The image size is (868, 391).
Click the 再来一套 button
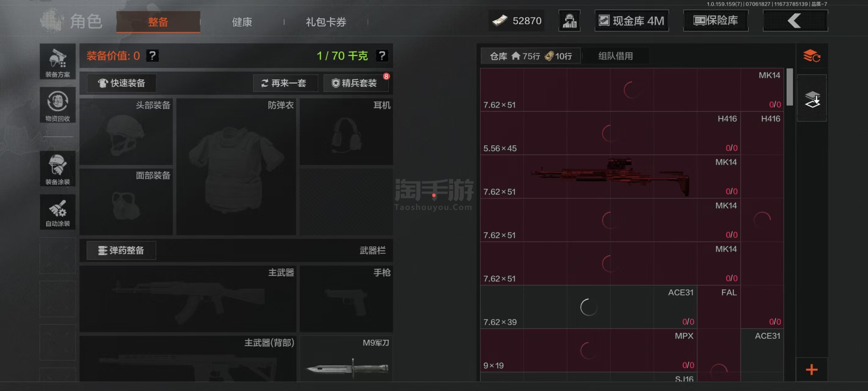click(x=285, y=83)
